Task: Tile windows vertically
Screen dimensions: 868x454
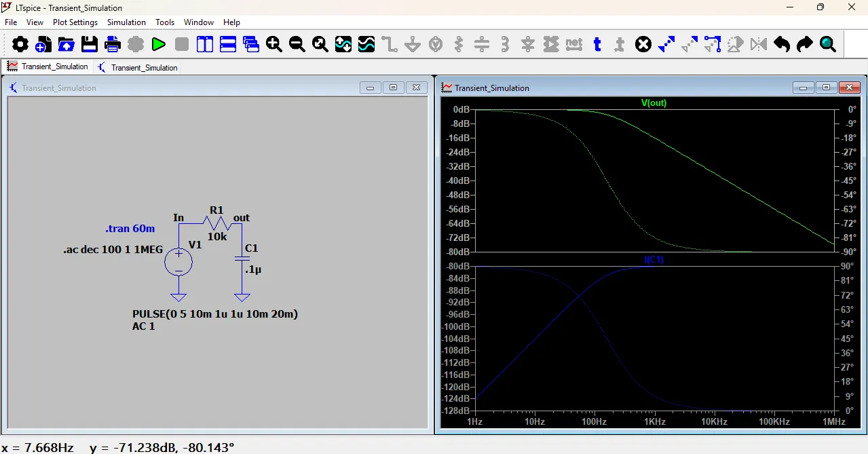Action: tap(205, 45)
